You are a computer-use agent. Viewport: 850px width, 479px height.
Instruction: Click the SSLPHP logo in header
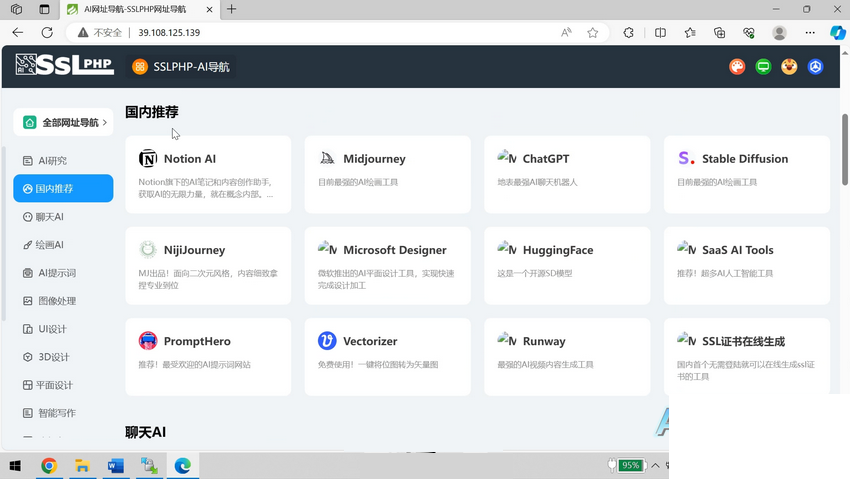click(x=65, y=65)
